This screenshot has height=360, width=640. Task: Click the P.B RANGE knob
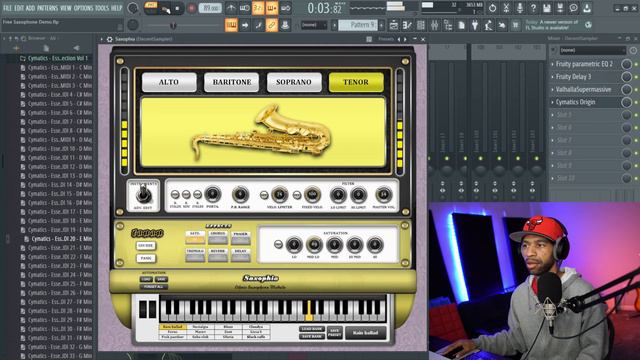click(240, 194)
